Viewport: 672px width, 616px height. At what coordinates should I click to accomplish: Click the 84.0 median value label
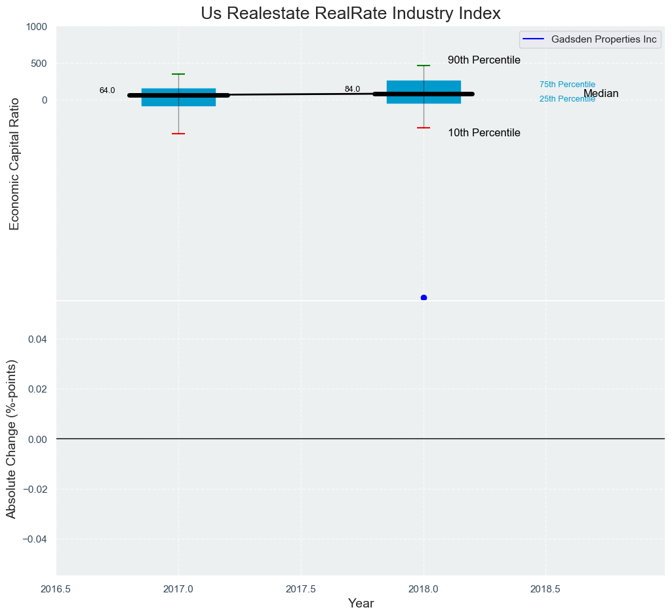click(x=352, y=89)
